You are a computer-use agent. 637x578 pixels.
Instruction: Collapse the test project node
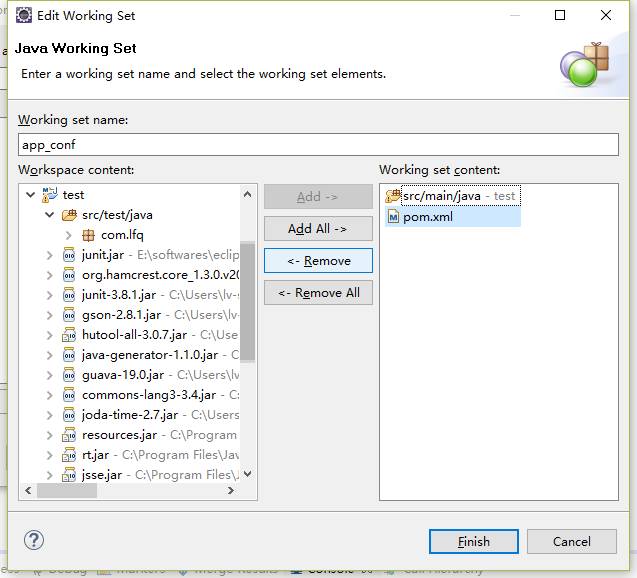click(x=30, y=195)
